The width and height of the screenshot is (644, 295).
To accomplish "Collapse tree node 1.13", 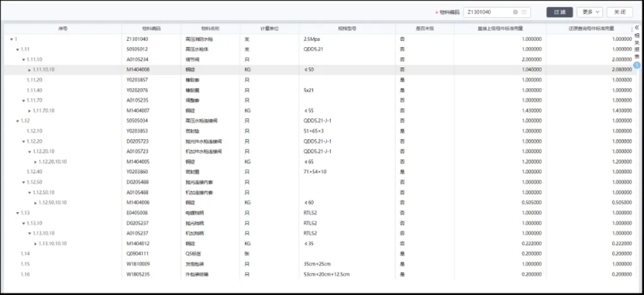I will click(x=17, y=213).
